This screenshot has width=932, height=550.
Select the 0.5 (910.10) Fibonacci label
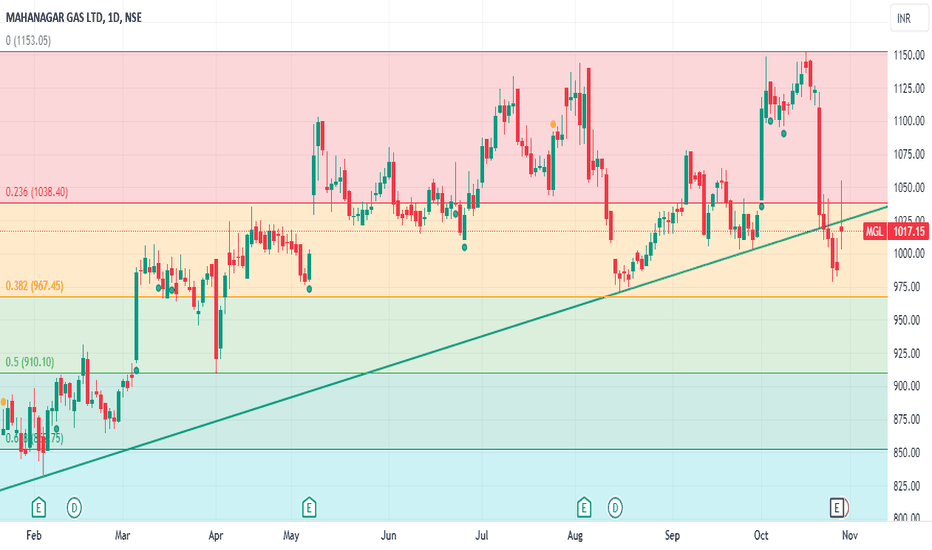click(30, 362)
